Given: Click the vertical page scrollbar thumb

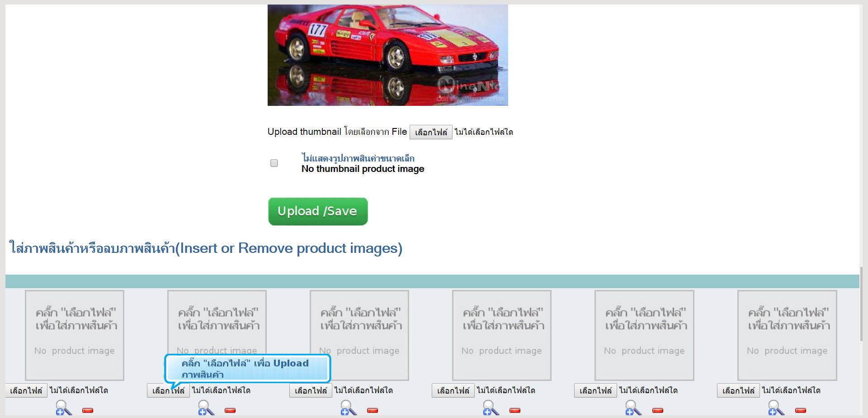Looking at the screenshot, I should point(862,304).
